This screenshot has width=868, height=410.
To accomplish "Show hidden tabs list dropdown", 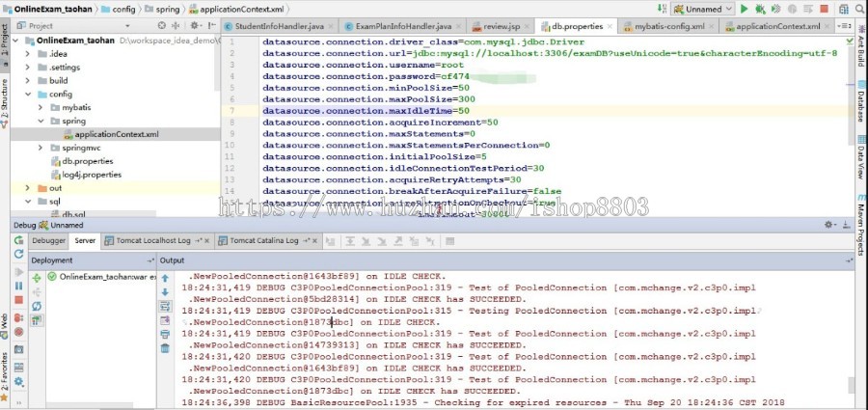I will pyautogui.click(x=844, y=26).
